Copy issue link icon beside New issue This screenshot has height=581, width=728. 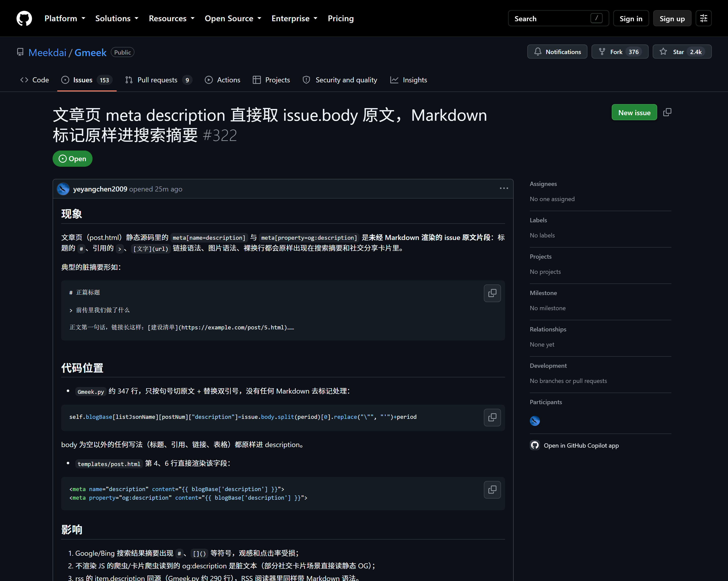point(667,112)
